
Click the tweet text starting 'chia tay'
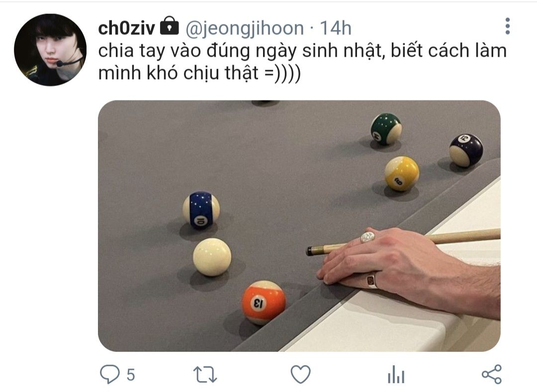point(302,62)
